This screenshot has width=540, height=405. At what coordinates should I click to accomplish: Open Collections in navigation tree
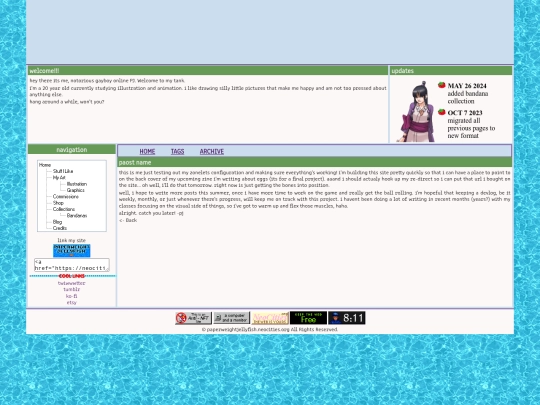pos(64,209)
